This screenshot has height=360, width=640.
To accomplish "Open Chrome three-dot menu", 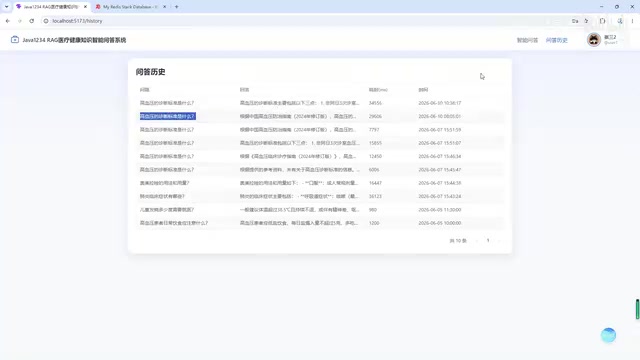I will (632, 21).
